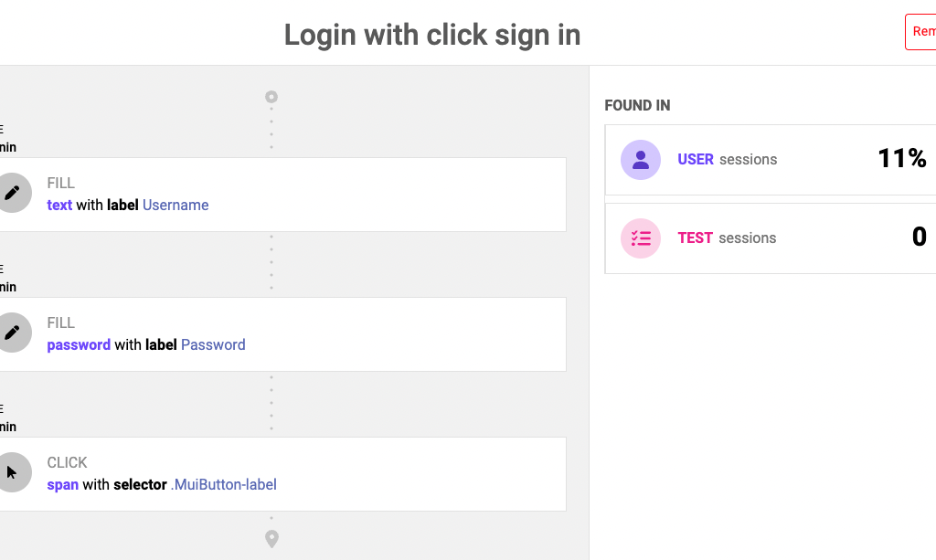This screenshot has height=560, width=936.
Task: Click the Password label link
Action: click(x=213, y=344)
